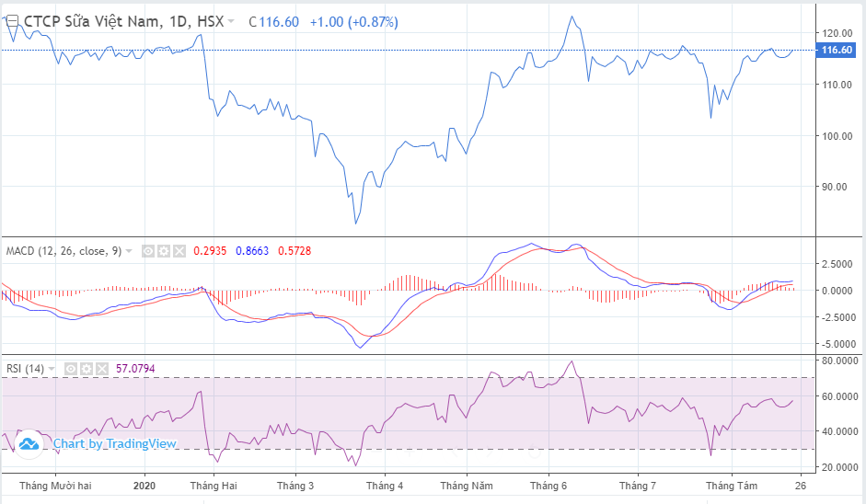Expand dropdown arrow next to HSX title

(231, 21)
